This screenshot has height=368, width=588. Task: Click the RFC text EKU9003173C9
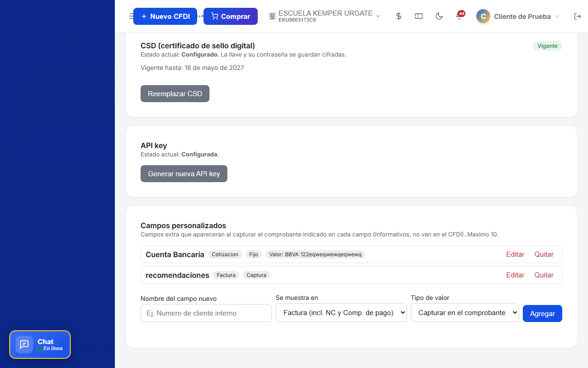(297, 20)
